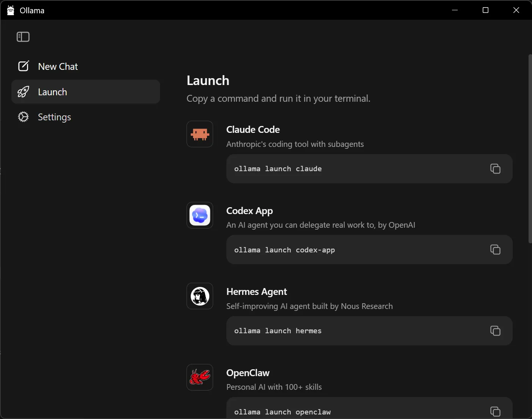
Task: Copy the ollama launch claude command
Action: click(x=495, y=169)
